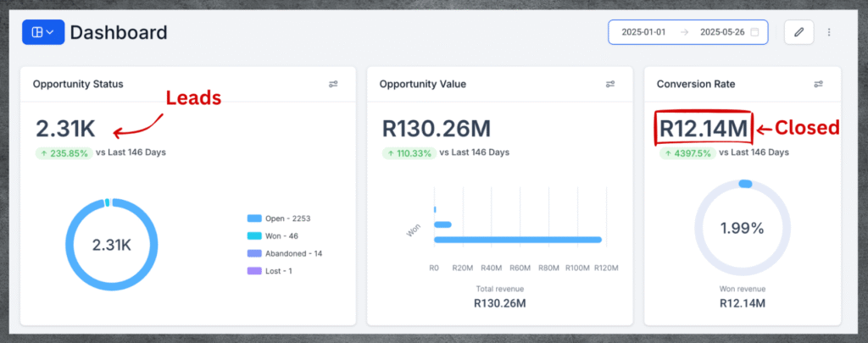868x343 pixels.
Task: Click the 235.85% growth badge
Action: [63, 153]
